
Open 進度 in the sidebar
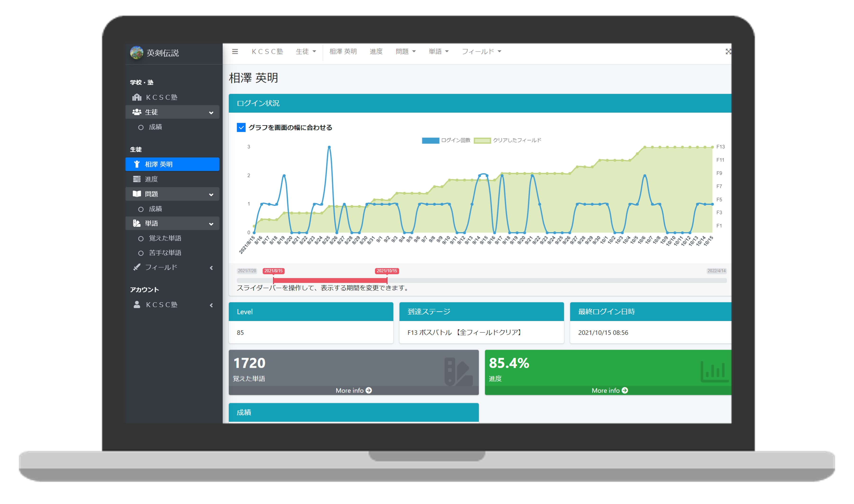(x=172, y=179)
